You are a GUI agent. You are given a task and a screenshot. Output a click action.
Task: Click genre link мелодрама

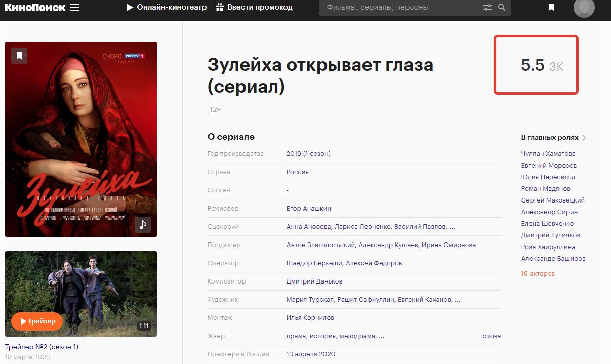[x=357, y=336]
